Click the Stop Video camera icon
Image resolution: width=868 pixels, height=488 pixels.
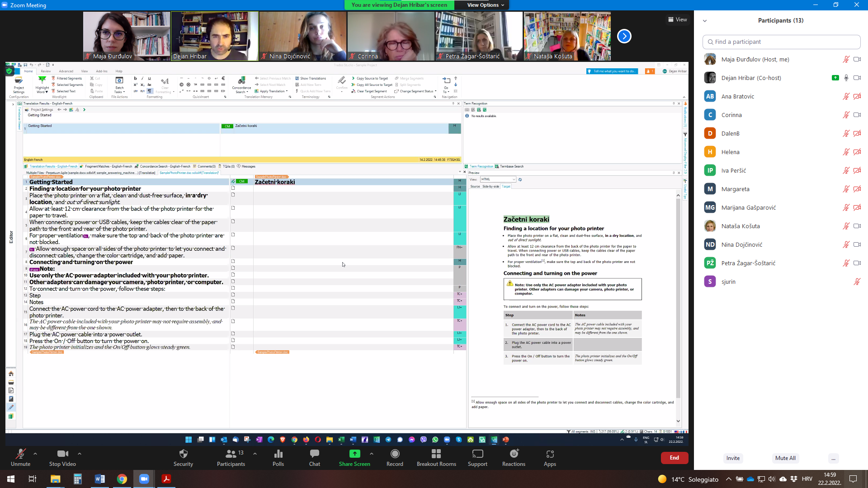62,454
